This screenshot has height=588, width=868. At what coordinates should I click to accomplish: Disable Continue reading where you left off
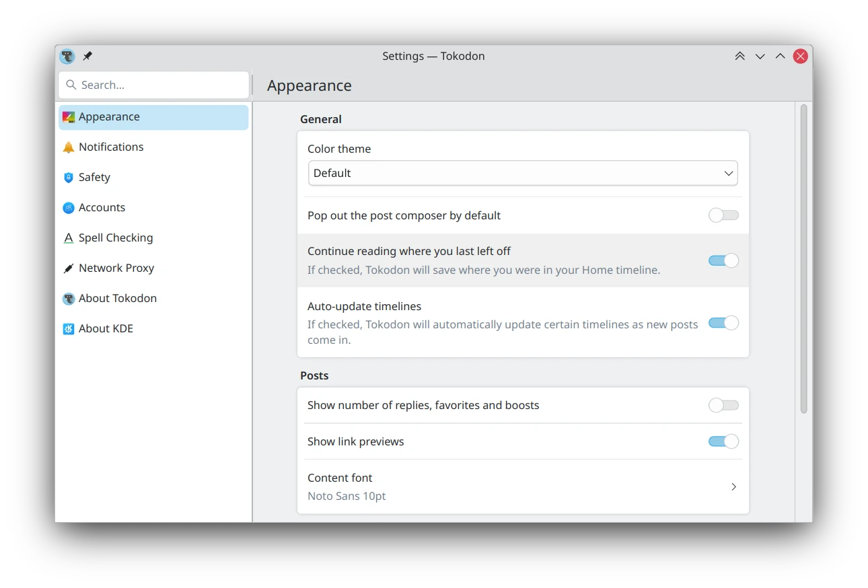723,260
